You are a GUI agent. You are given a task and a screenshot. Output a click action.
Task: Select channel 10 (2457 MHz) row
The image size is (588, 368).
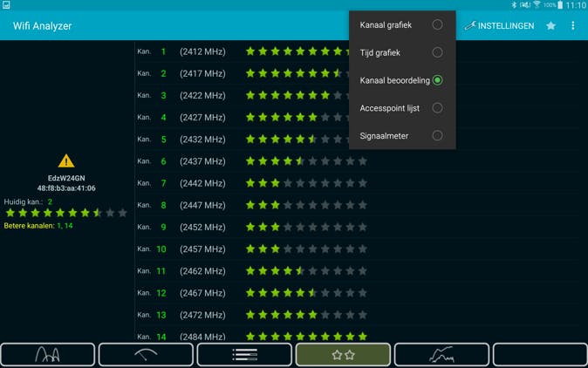pos(359,249)
